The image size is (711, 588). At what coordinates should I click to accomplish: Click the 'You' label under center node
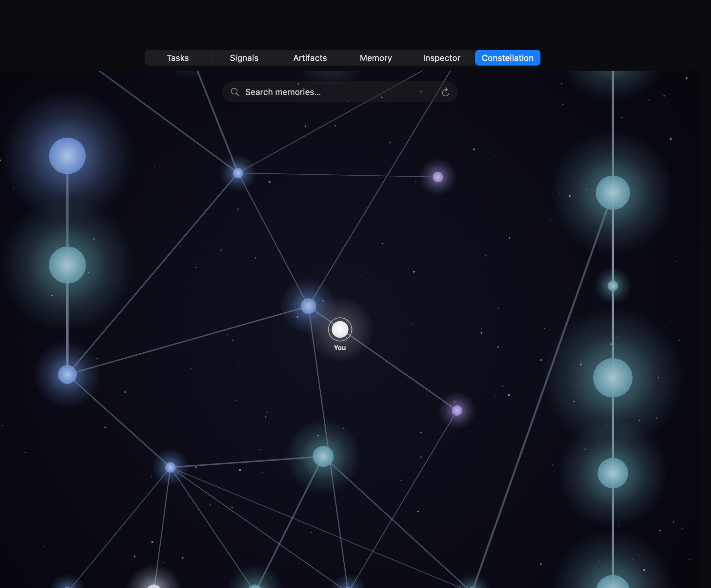click(x=339, y=348)
